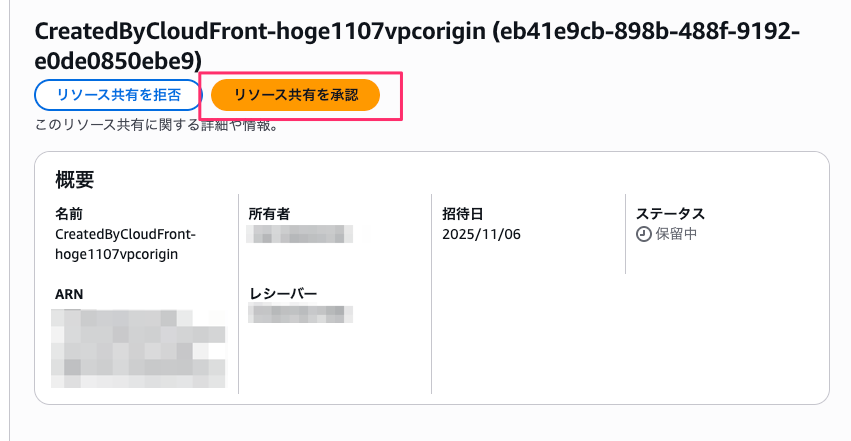Viewport: 851px width, 441px height.
Task: Click the ステータス status label
Action: pyautogui.click(x=670, y=214)
